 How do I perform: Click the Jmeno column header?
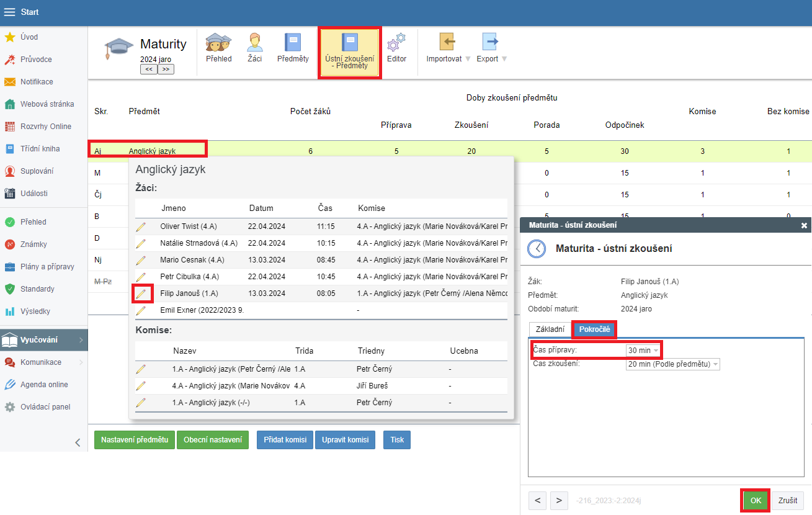[173, 208]
